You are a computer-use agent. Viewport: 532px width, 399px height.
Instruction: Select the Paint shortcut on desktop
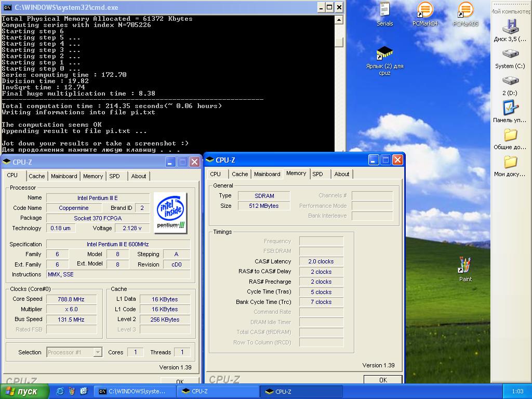click(465, 270)
